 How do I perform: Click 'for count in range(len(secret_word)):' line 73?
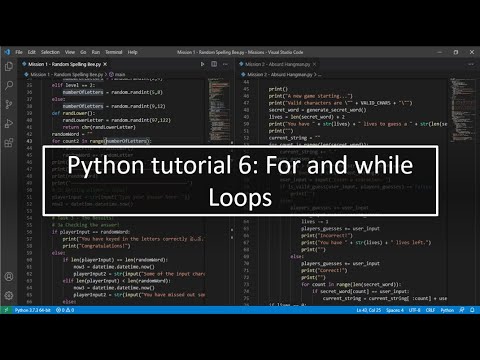click(351, 284)
